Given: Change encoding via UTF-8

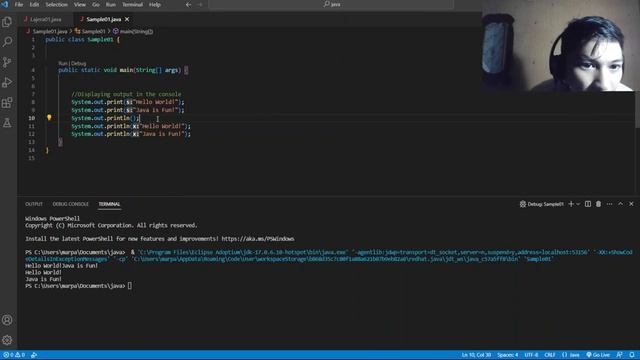Looking at the screenshot, I should (531, 355).
